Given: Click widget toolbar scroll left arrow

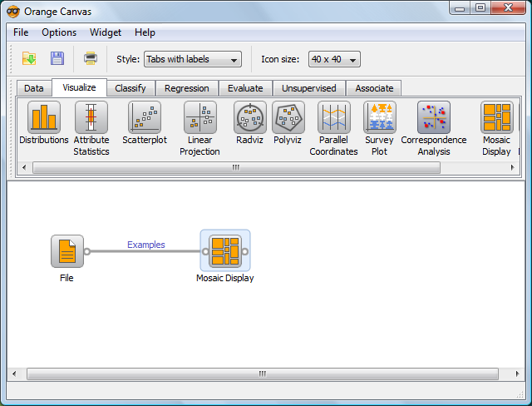Looking at the screenshot, I should tap(24, 167).
